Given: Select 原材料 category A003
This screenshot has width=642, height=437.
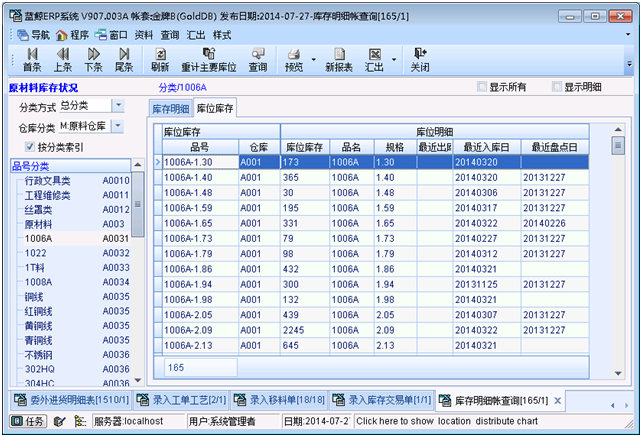Looking at the screenshot, I should coord(38,224).
